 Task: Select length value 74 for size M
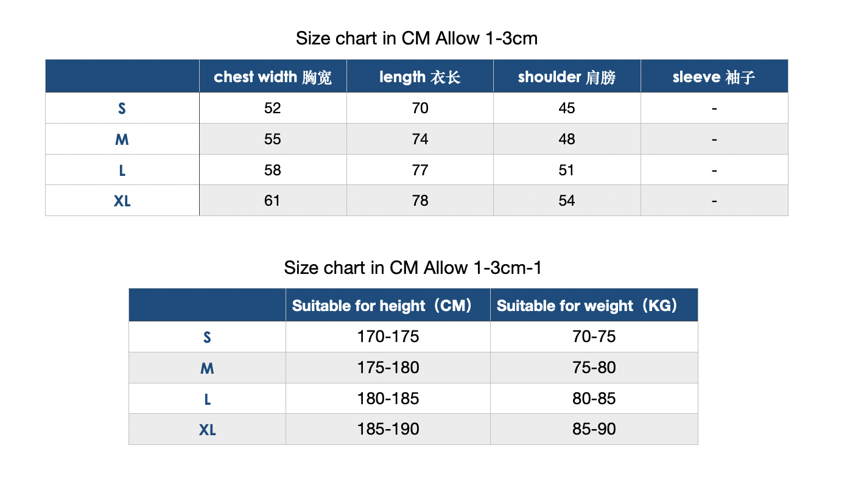click(420, 139)
